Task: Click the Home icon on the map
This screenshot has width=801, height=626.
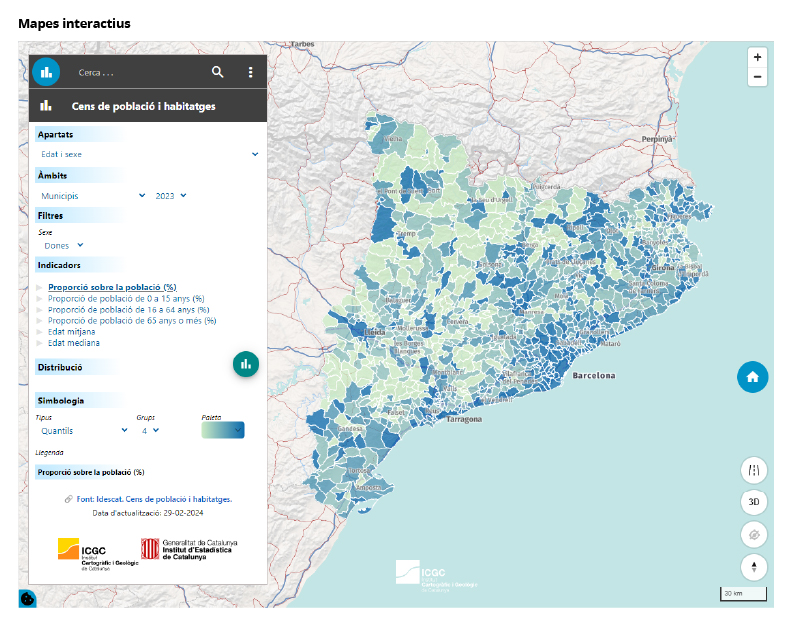Action: click(x=753, y=377)
